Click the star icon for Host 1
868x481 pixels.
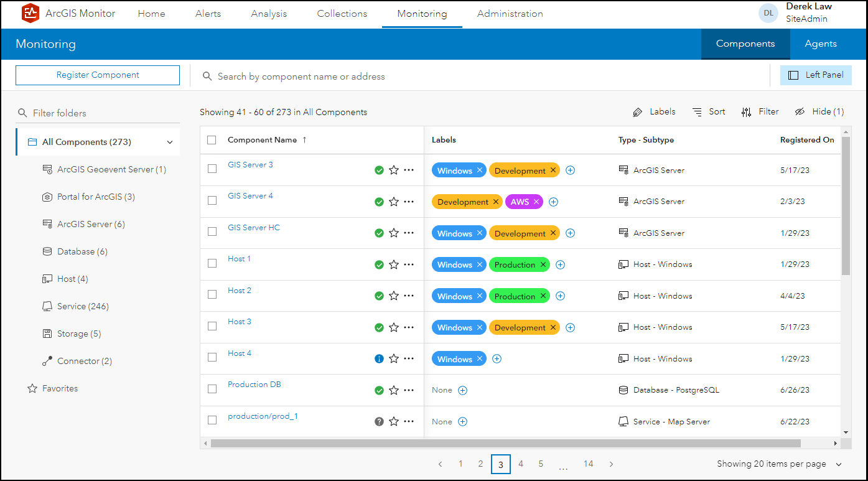click(x=394, y=264)
